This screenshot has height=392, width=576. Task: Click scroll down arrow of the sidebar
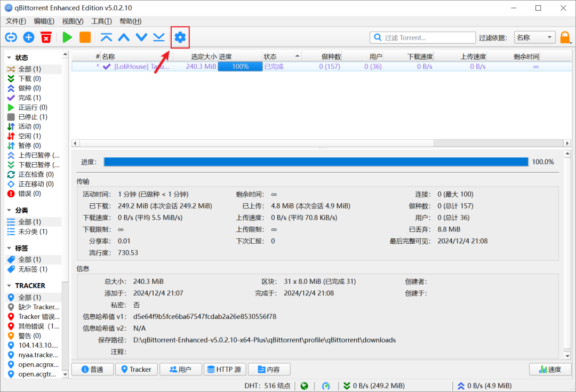pyautogui.click(x=65, y=374)
